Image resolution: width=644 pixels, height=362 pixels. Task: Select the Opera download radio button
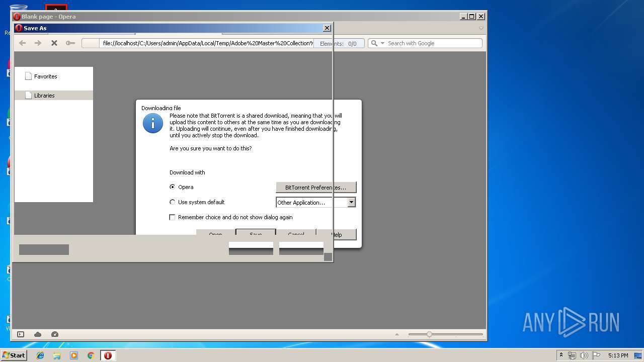point(173,187)
